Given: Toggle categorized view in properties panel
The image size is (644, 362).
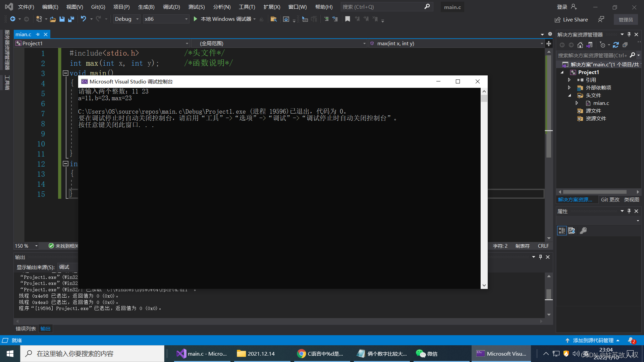Looking at the screenshot, I should pyautogui.click(x=562, y=231).
